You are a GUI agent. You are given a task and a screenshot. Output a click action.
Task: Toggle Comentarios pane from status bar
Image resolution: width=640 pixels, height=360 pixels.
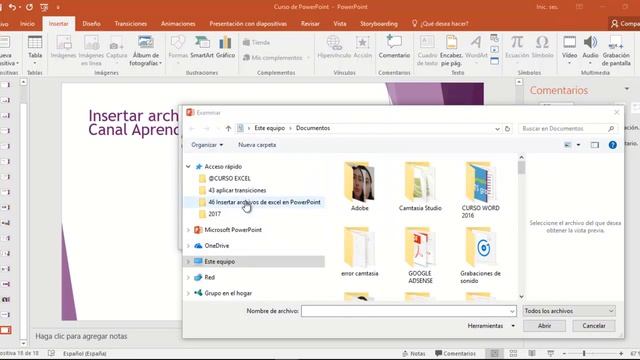point(455,353)
